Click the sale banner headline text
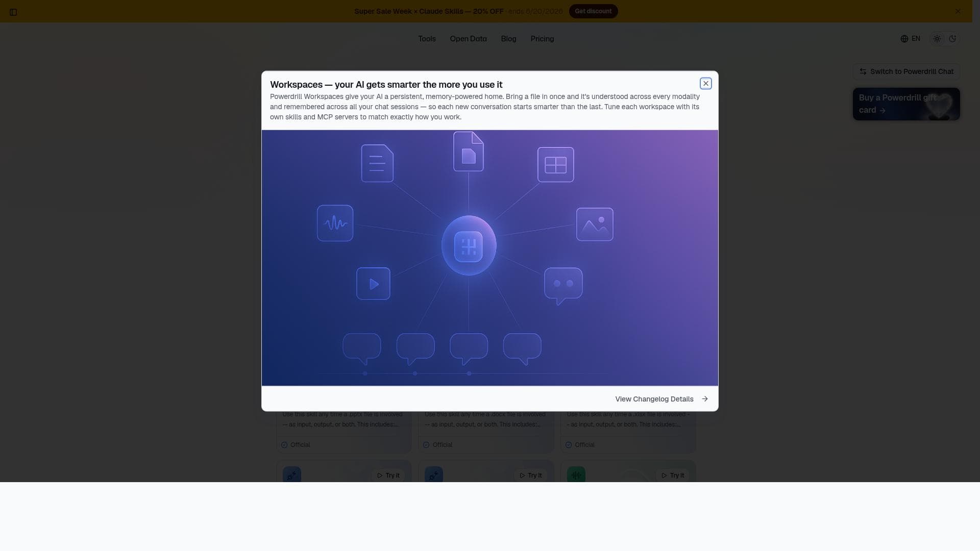Image resolution: width=980 pixels, height=551 pixels. (x=429, y=11)
